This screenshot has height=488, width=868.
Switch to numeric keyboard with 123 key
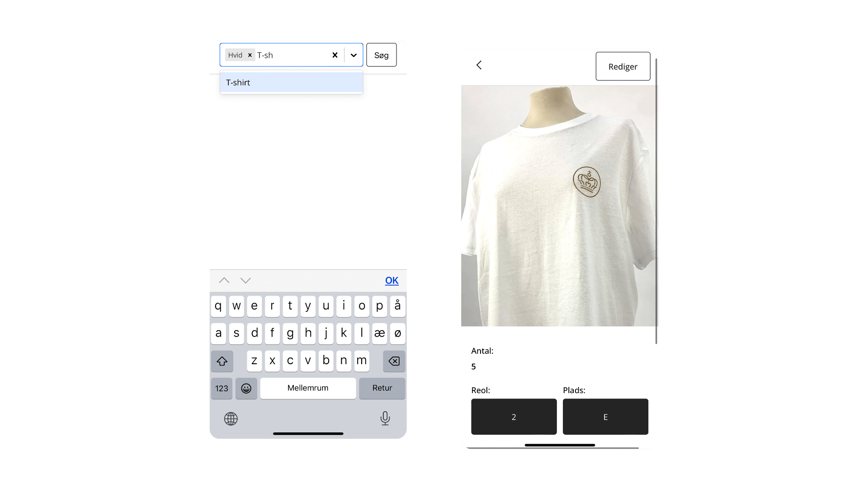[222, 388]
